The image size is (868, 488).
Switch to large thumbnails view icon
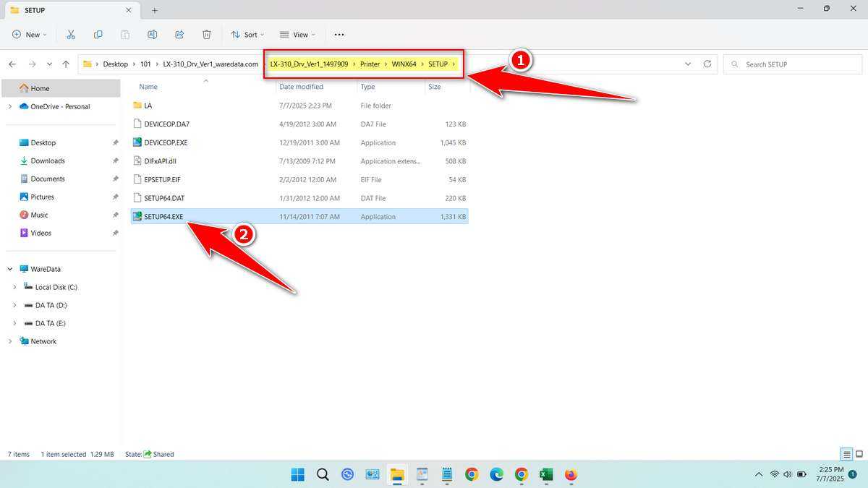[859, 454]
